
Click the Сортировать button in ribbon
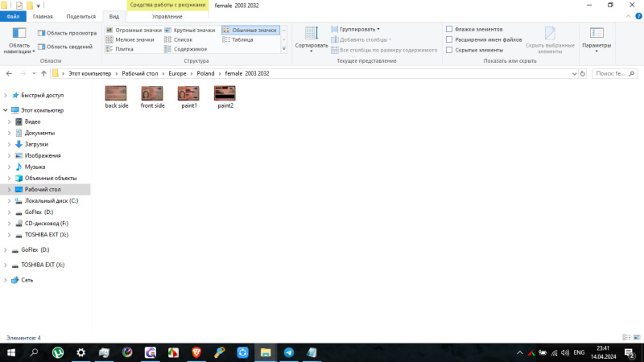311,37
